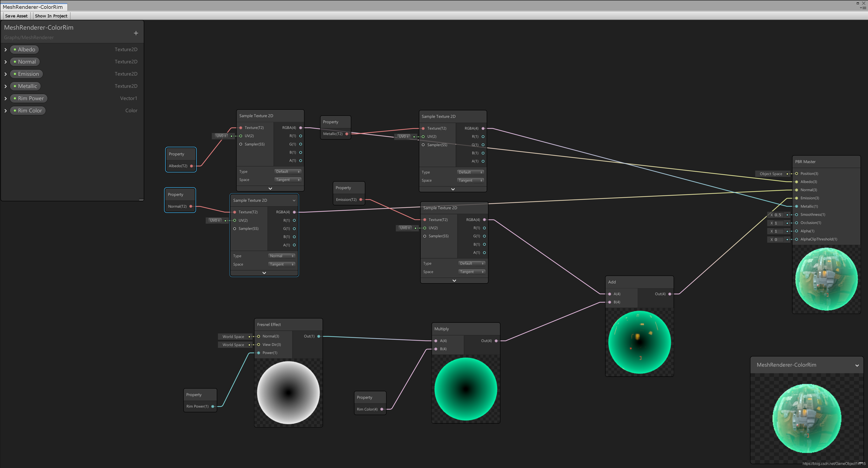Expand the Rim Color property row
The height and width of the screenshot is (468, 868).
(6, 111)
